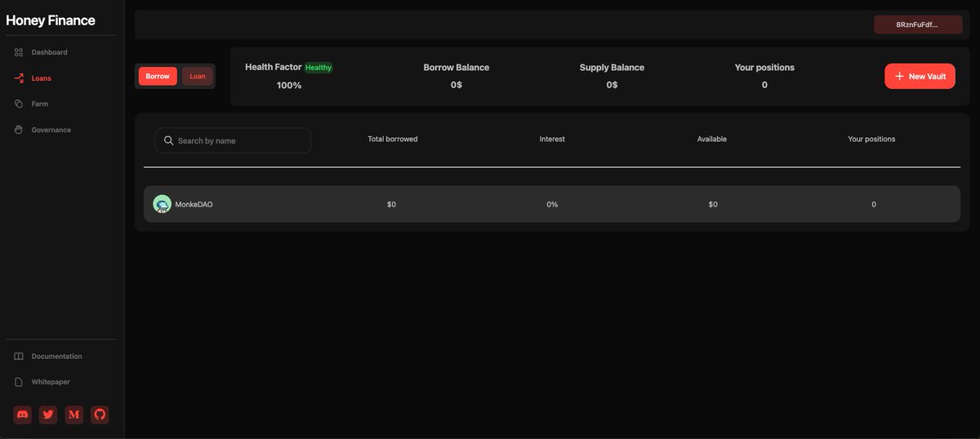This screenshot has width=980, height=439.
Task: Click the Health Factor label
Action: pos(274,67)
